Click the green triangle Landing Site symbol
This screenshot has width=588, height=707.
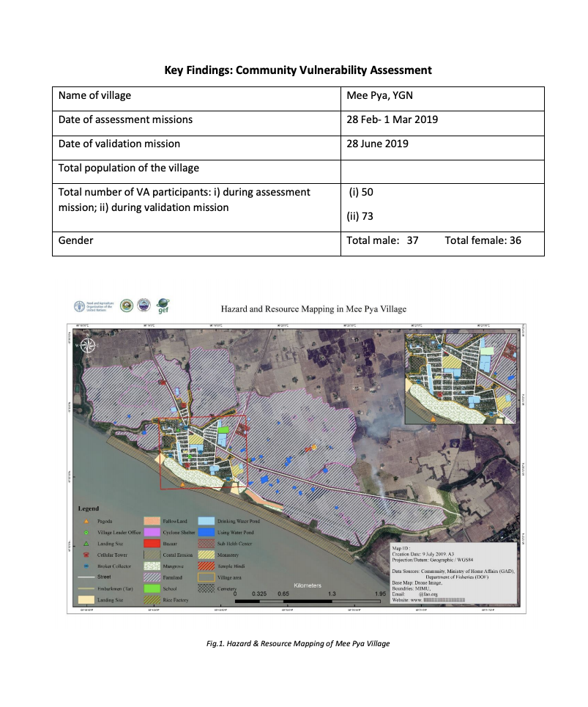pos(86,544)
